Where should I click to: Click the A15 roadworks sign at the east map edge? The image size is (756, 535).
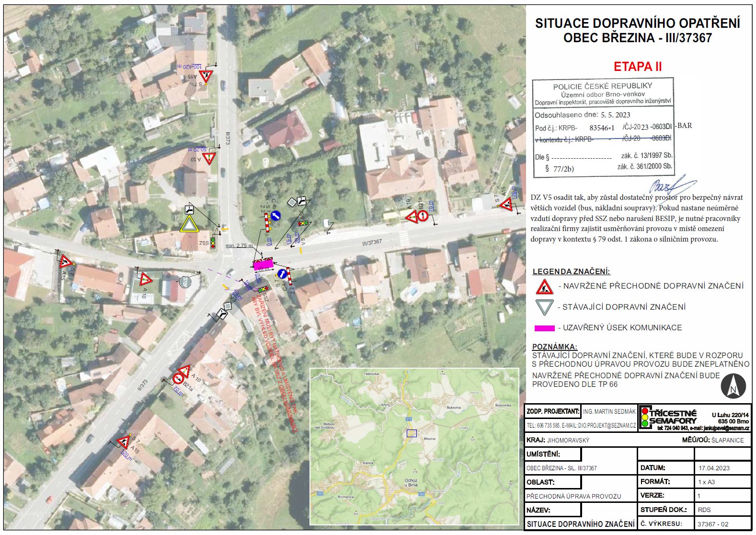click(x=506, y=205)
